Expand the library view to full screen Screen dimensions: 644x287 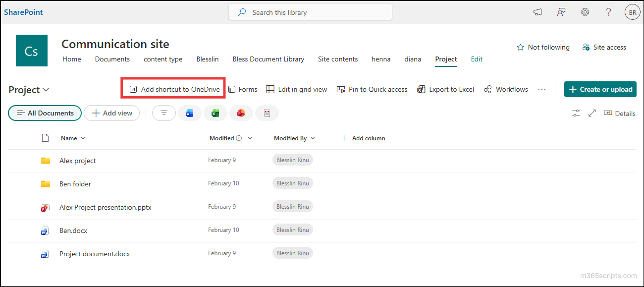(592, 113)
